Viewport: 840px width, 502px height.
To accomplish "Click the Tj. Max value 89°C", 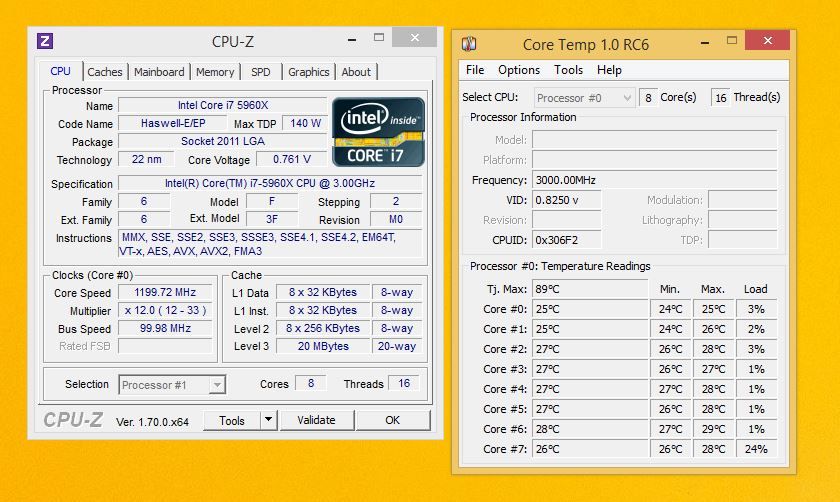I will (590, 289).
